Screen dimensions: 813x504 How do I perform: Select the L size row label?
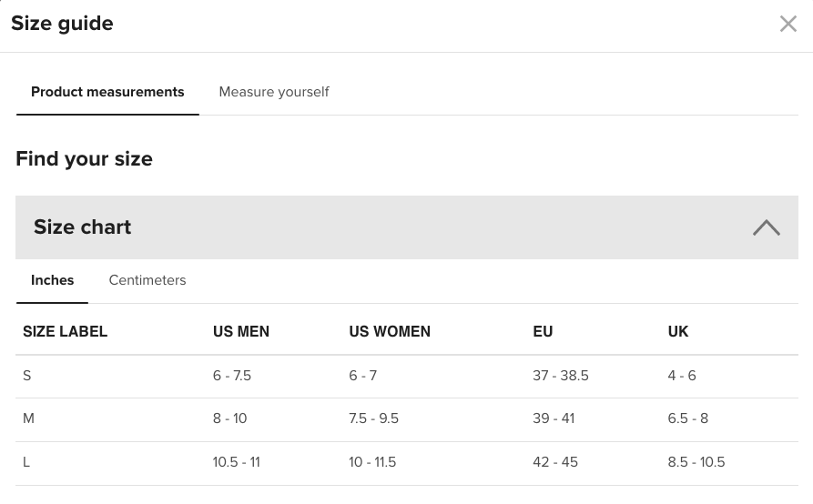tap(26, 462)
